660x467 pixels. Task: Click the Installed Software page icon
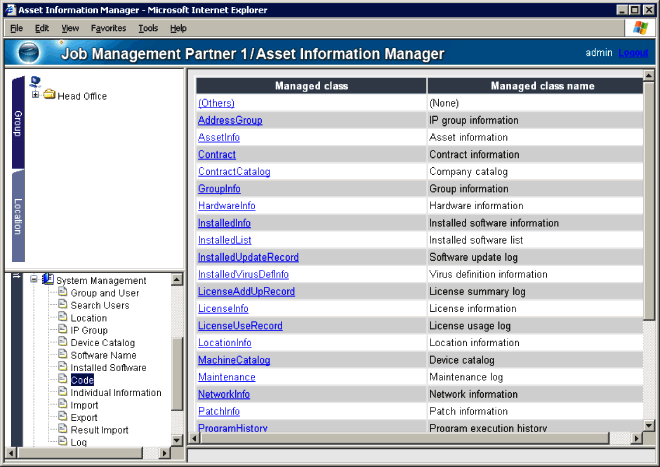click(63, 366)
